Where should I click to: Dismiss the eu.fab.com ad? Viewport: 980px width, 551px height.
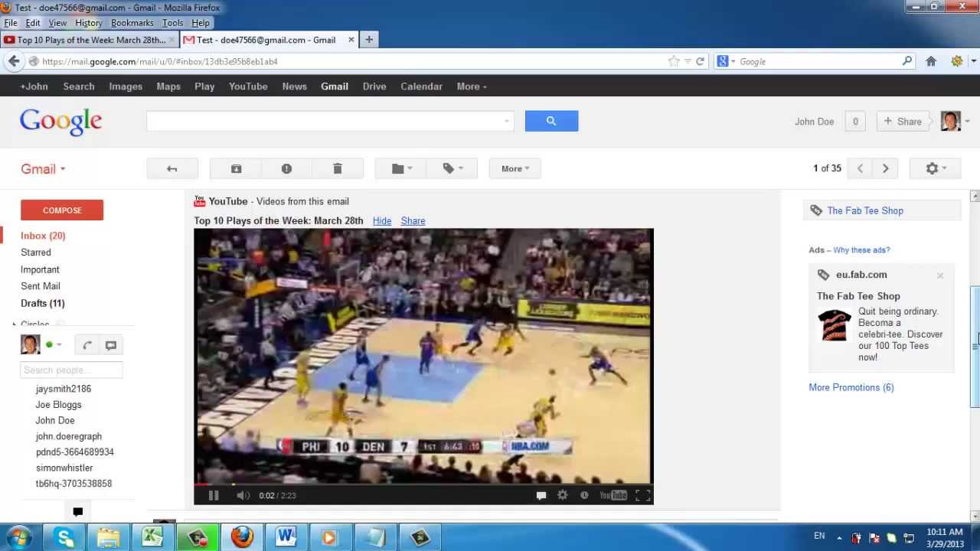(940, 275)
